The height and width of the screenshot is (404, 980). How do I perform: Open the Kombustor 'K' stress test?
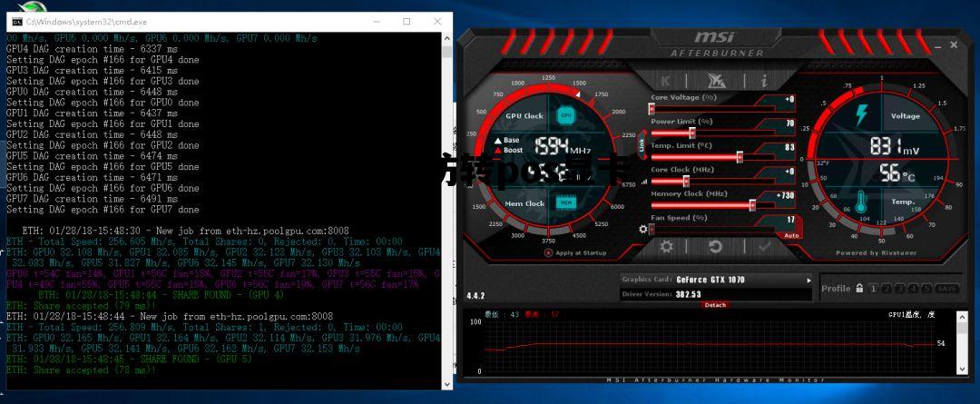click(x=666, y=80)
